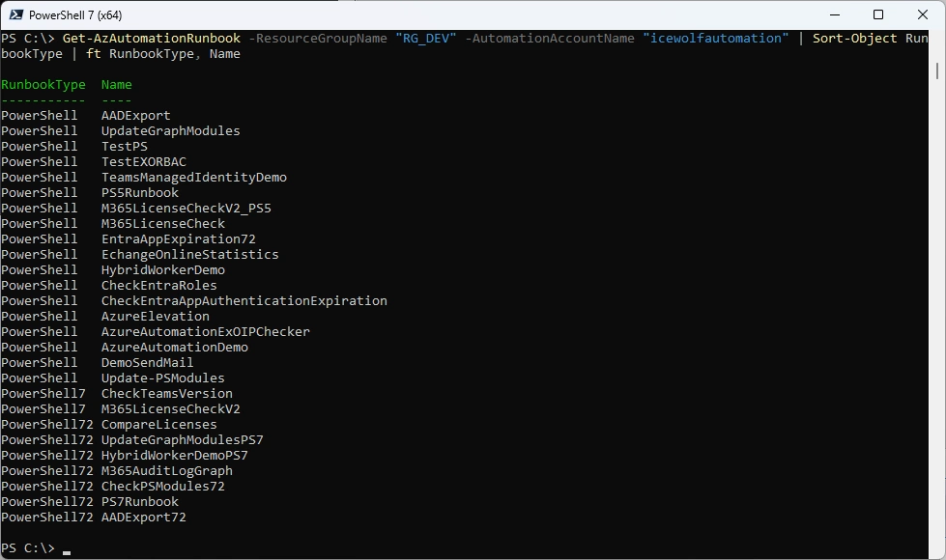
Task: Click PowerShell72 type beside CompareLicenses
Action: pyautogui.click(x=47, y=425)
